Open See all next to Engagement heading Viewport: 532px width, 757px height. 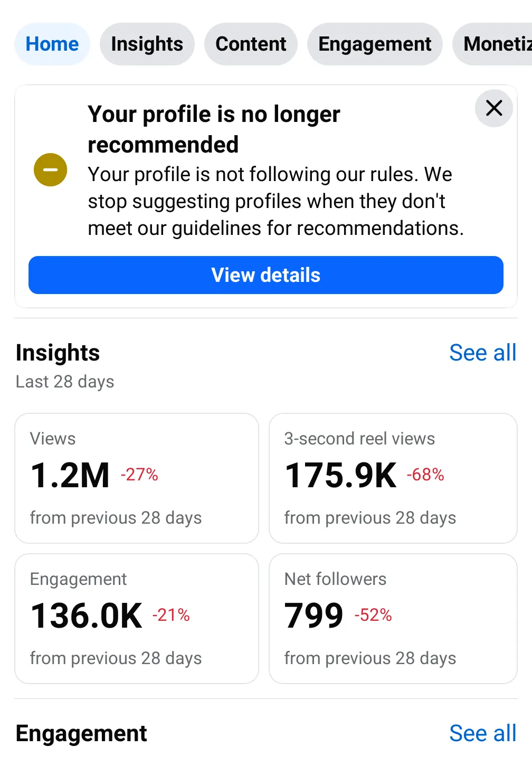tap(483, 733)
